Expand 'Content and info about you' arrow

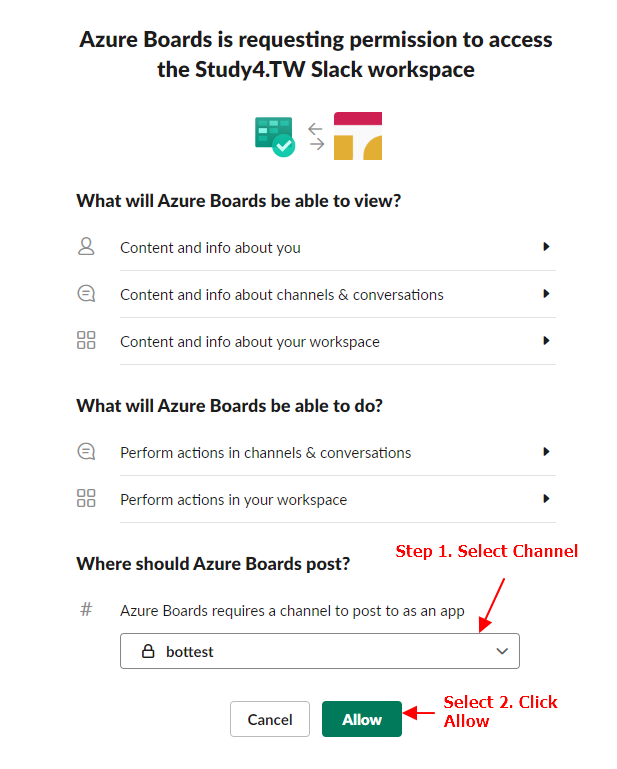pyautogui.click(x=546, y=246)
